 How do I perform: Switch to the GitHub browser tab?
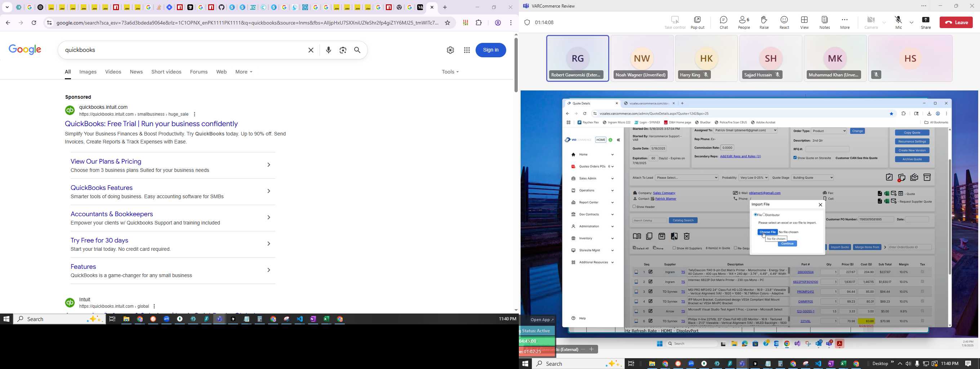[222, 7]
